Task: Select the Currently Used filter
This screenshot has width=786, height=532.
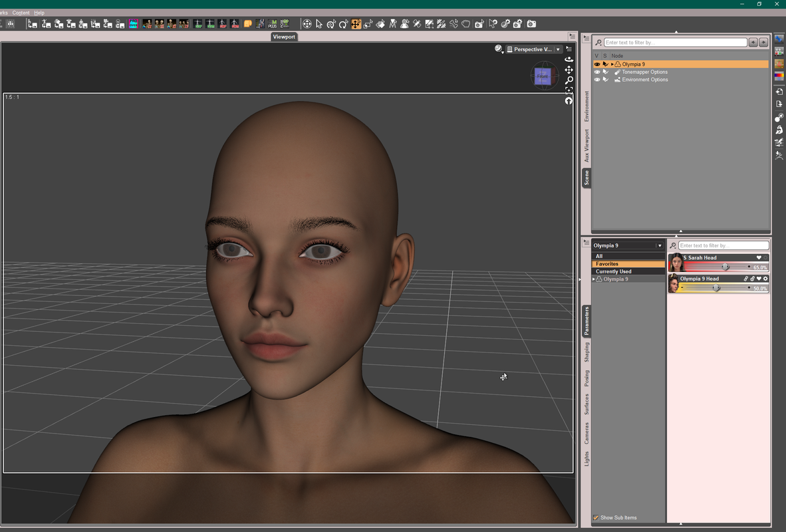Action: [613, 271]
